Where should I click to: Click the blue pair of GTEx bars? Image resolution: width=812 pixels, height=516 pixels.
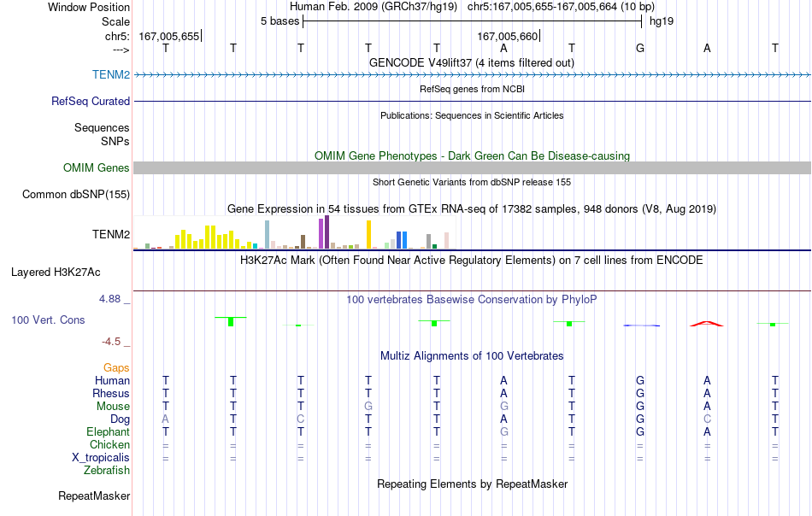point(402,240)
